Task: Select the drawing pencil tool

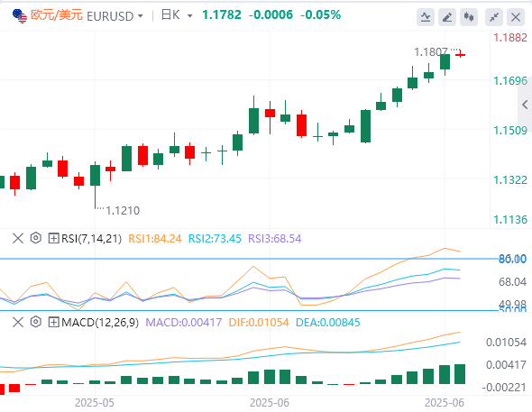Action: click(x=447, y=16)
